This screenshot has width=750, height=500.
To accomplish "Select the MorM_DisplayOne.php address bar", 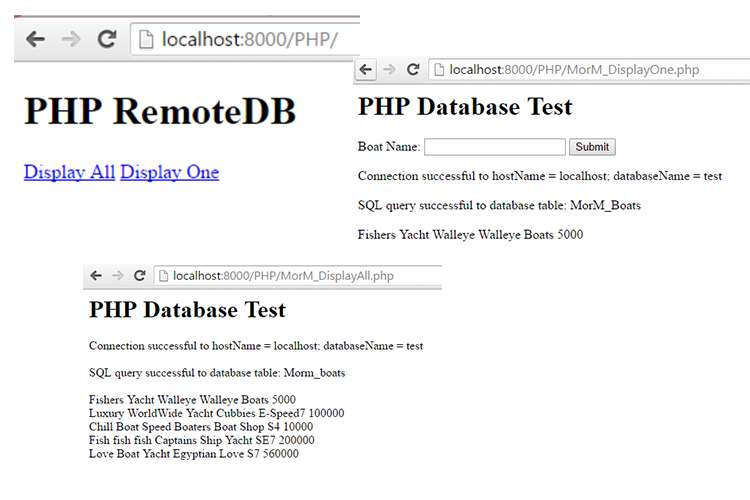I will [x=589, y=70].
